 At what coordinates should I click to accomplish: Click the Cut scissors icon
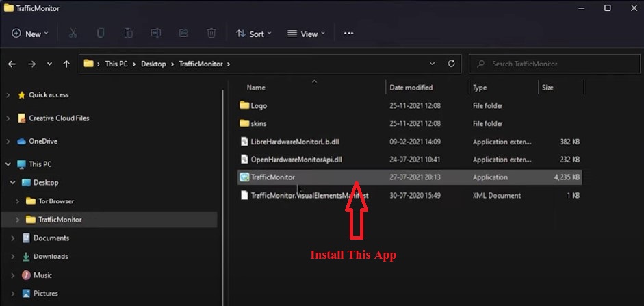point(73,34)
